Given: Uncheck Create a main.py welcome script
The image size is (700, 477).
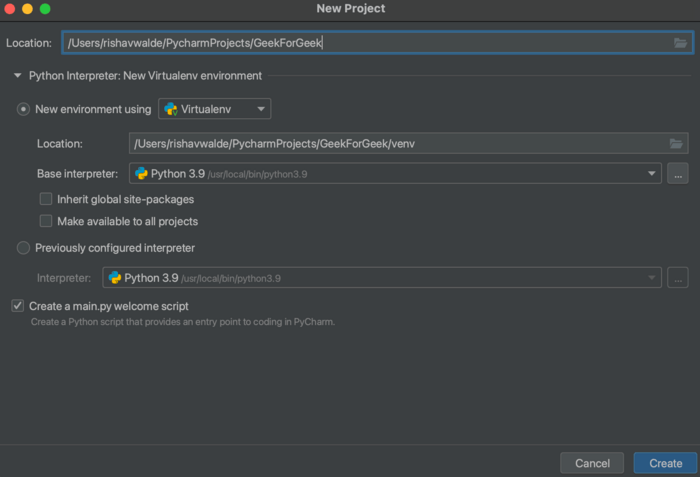Looking at the screenshot, I should click(x=17, y=306).
